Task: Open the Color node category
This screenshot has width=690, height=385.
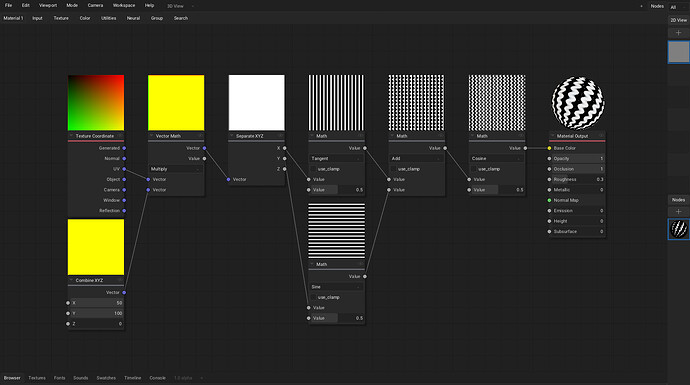Action: pyautogui.click(x=85, y=18)
